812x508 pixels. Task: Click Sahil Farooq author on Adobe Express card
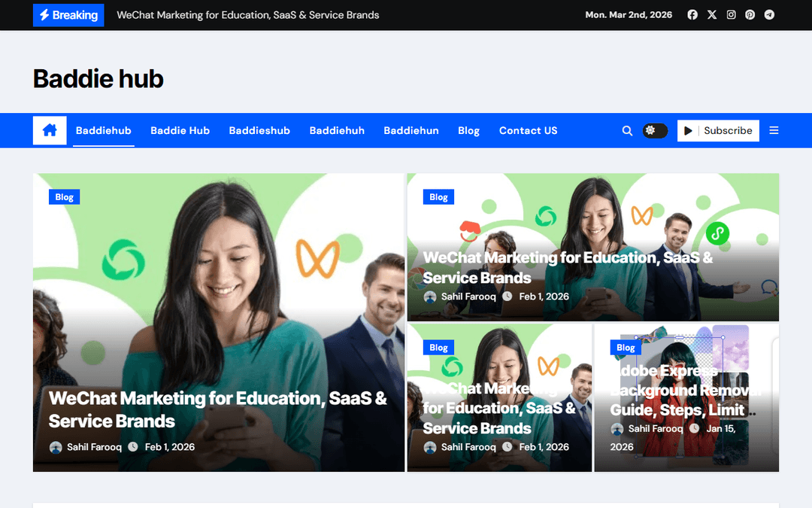[656, 429]
